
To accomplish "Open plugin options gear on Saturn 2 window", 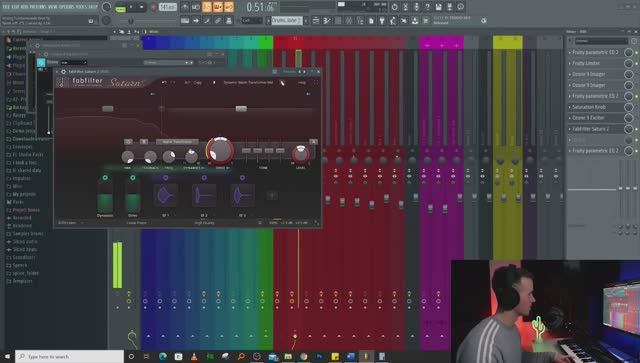I will point(63,71).
